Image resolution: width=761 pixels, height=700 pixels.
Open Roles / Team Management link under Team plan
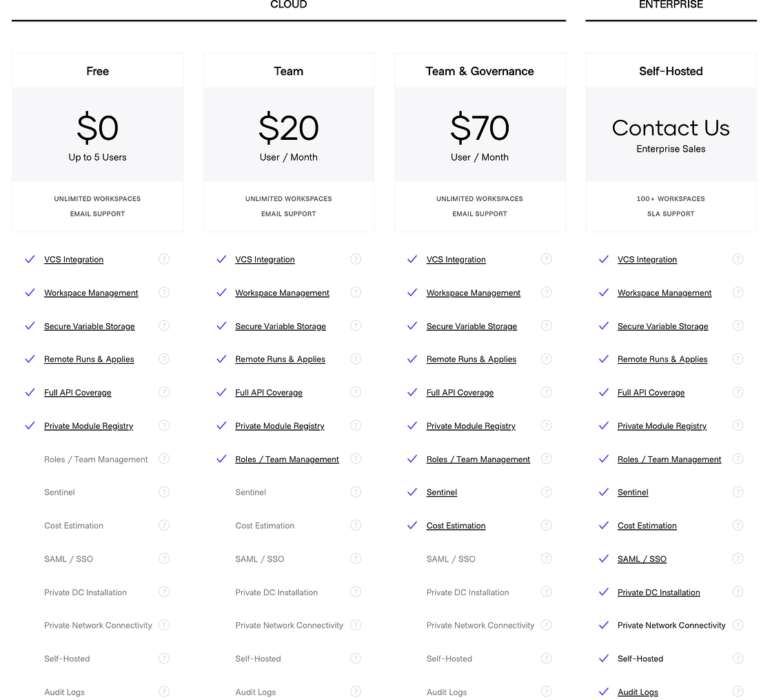click(x=287, y=460)
